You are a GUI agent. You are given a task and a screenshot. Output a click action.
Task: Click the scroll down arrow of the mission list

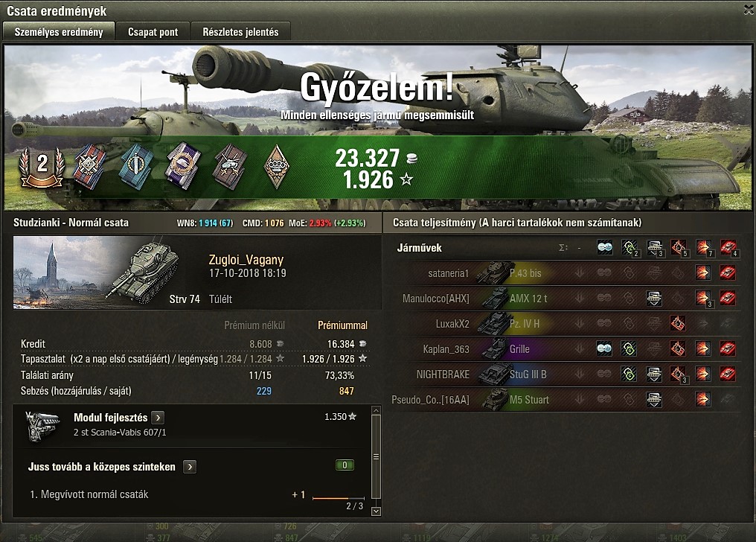coord(376,511)
